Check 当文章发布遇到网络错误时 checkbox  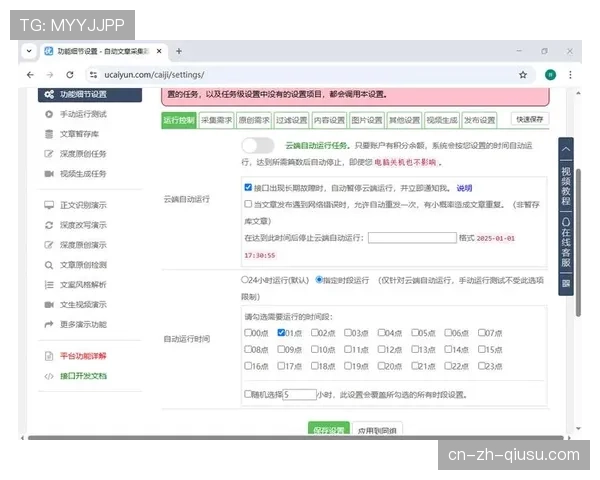248,204
